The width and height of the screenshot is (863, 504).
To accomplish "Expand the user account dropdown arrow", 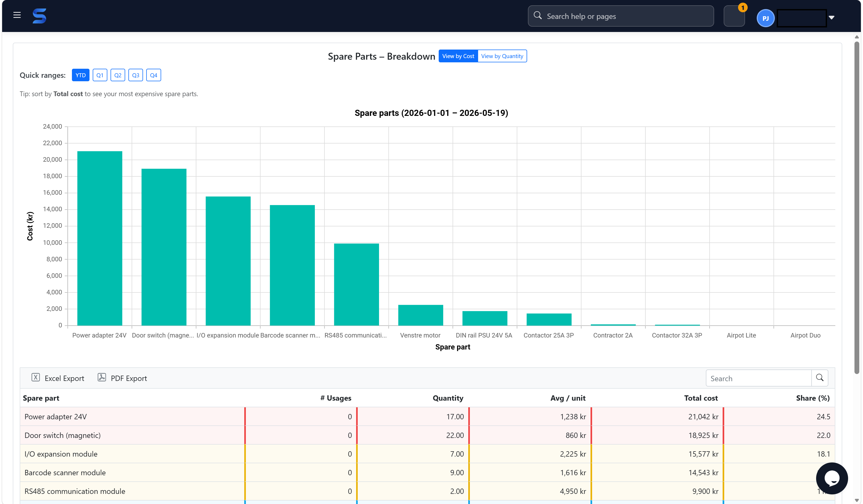I will click(832, 18).
